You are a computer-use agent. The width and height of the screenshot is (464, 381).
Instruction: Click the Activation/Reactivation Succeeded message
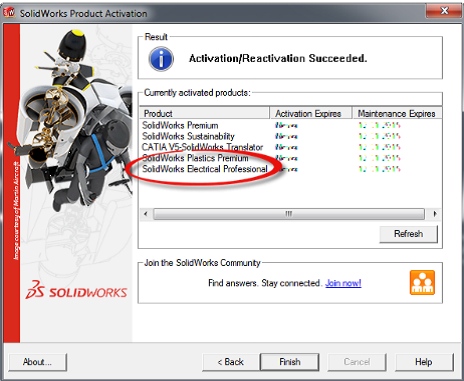pyautogui.click(x=278, y=58)
